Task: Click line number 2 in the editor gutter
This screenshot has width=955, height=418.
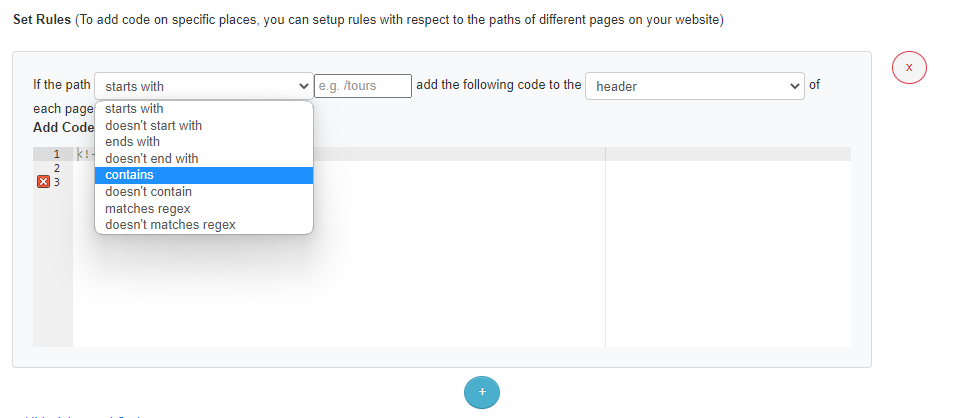Action: pos(57,168)
